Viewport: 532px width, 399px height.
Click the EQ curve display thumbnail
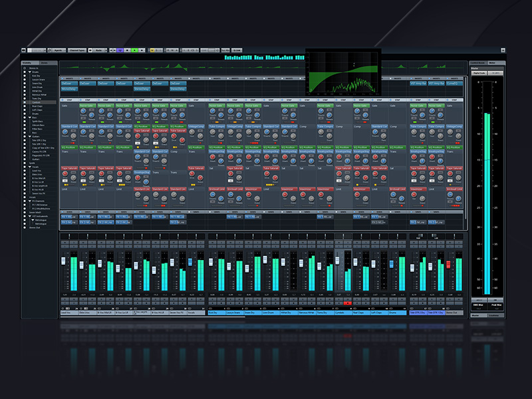tap(342, 71)
